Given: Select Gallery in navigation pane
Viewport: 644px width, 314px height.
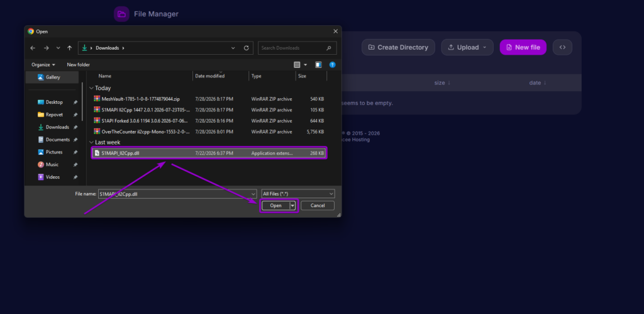Looking at the screenshot, I should click(52, 77).
